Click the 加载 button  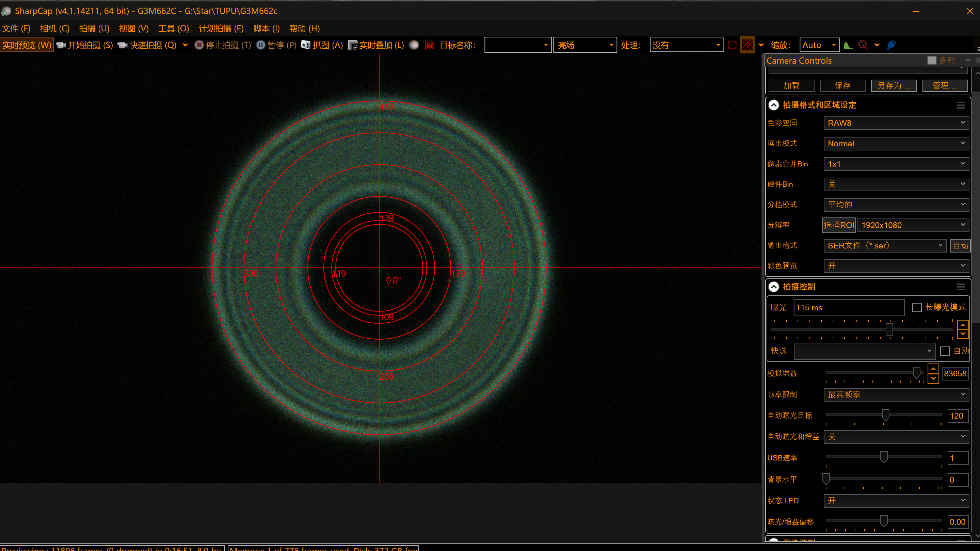click(x=791, y=85)
